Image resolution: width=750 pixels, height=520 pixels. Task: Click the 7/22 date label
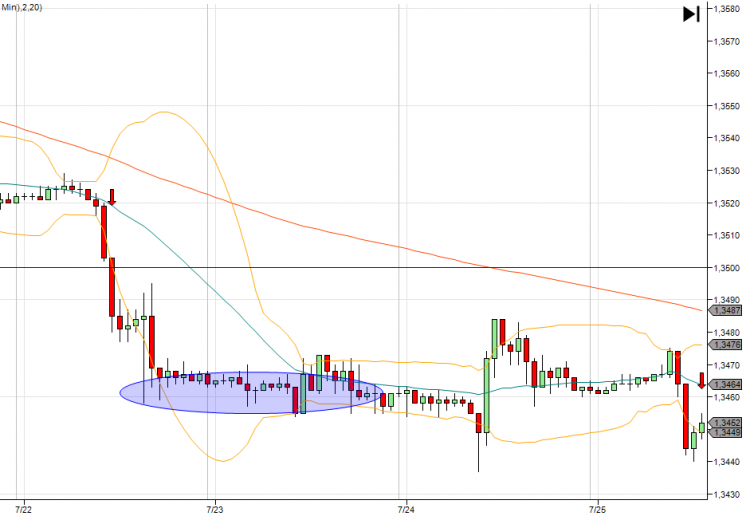(23, 510)
